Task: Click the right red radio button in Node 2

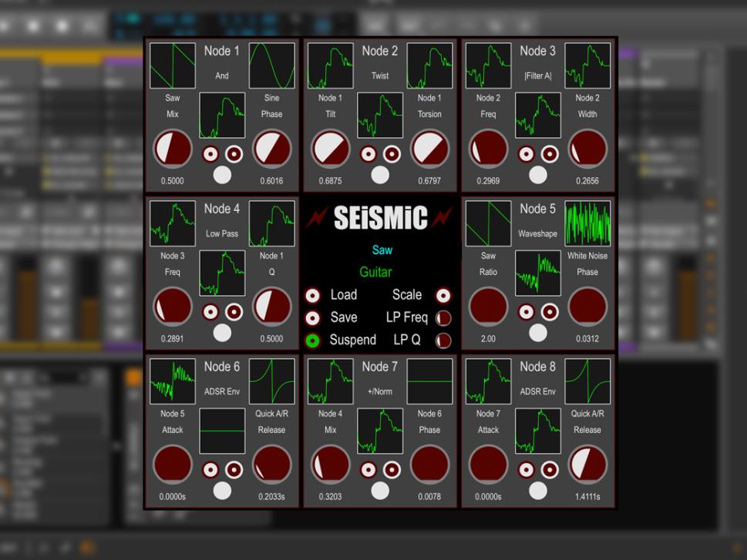Action: 392,153
